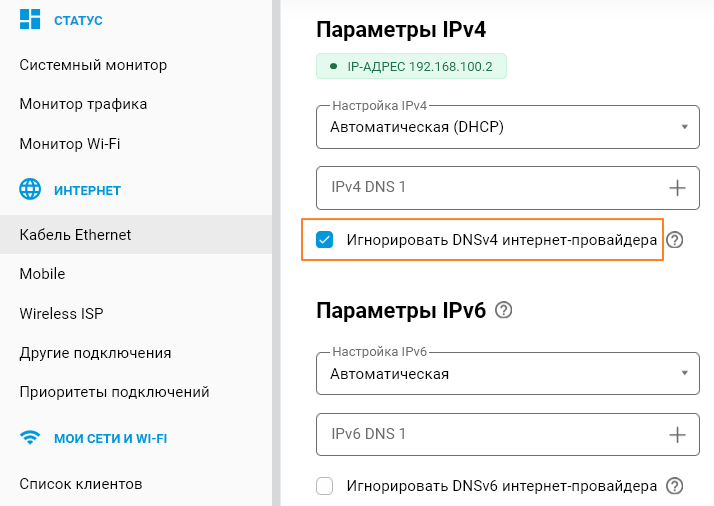Click plus icon in IPv4 DNS 1 field
The height and width of the screenshot is (506, 714).
click(x=677, y=187)
